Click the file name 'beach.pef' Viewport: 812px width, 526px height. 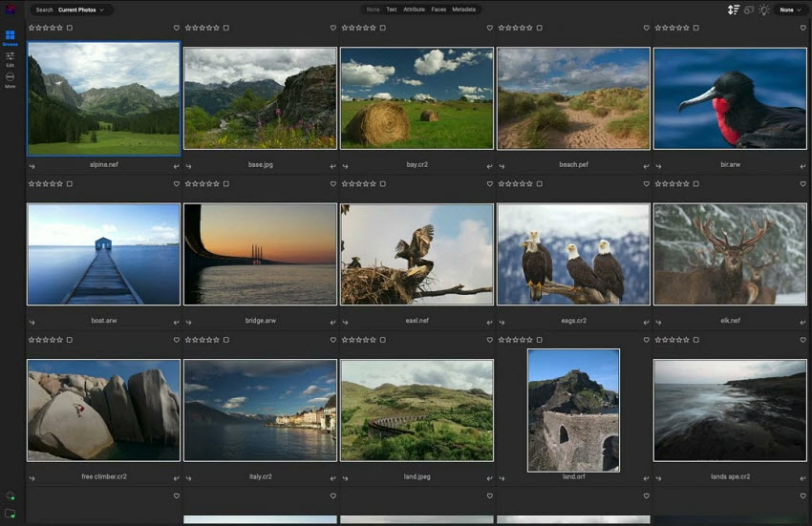click(x=574, y=164)
